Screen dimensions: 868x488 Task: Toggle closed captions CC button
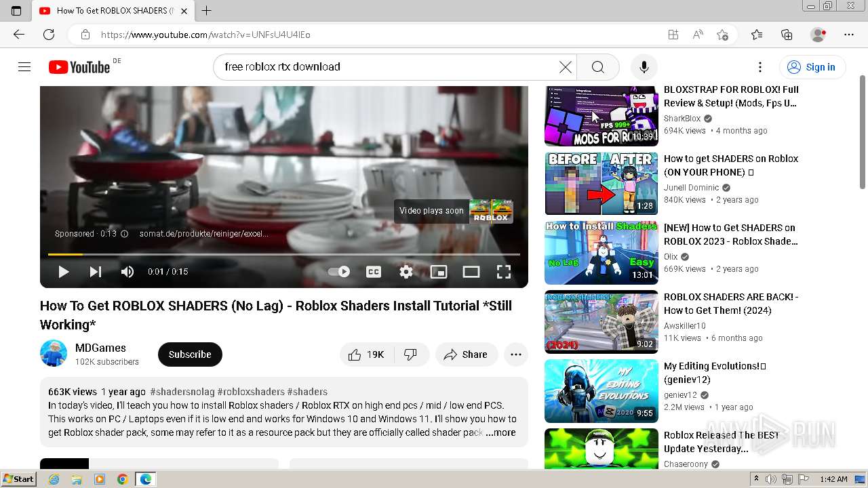[x=374, y=272]
